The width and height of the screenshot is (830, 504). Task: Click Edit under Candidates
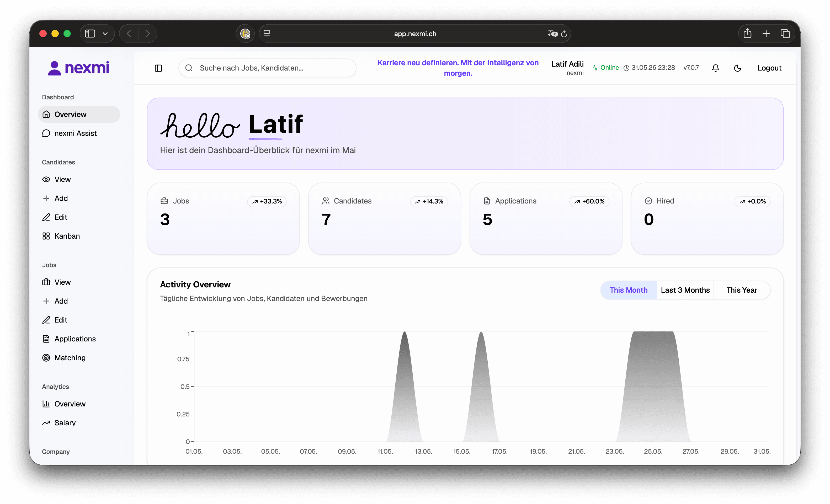click(x=79, y=217)
